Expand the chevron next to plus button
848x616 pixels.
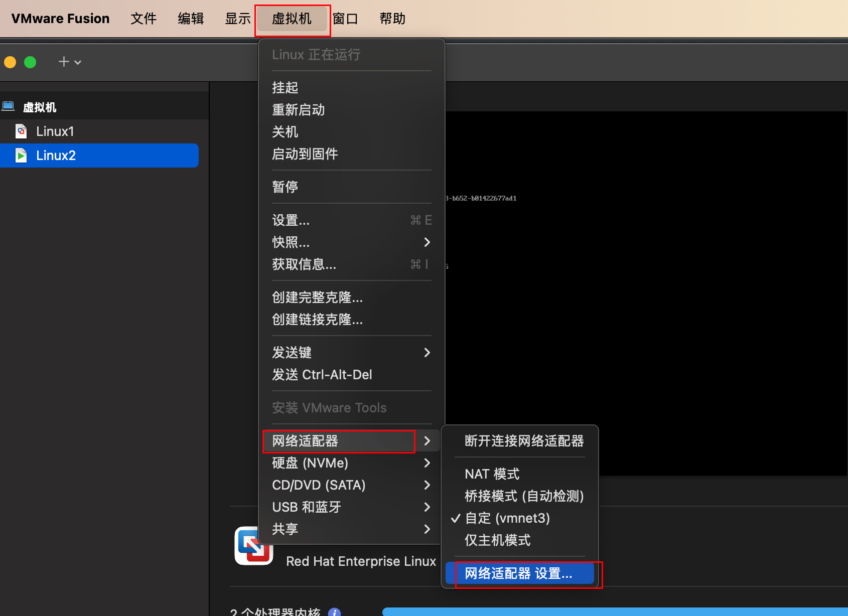[78, 63]
